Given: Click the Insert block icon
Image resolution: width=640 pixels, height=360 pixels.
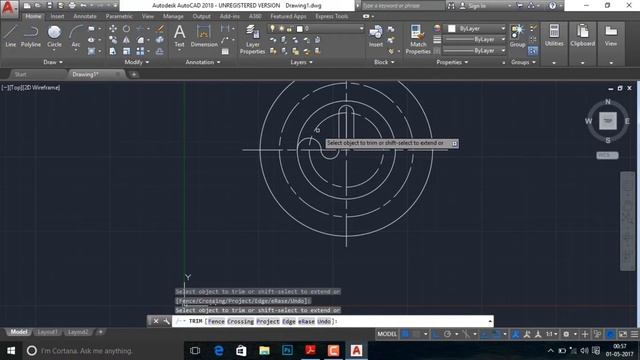Looking at the screenshot, I should point(376,36).
